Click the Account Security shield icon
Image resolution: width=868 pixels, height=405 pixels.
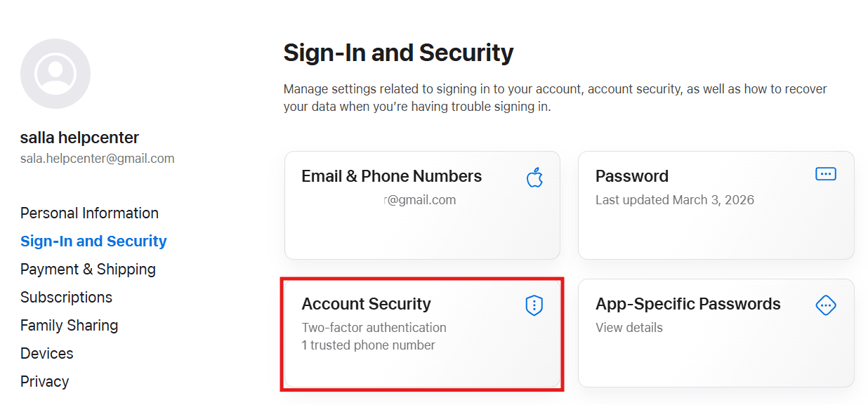pos(534,305)
